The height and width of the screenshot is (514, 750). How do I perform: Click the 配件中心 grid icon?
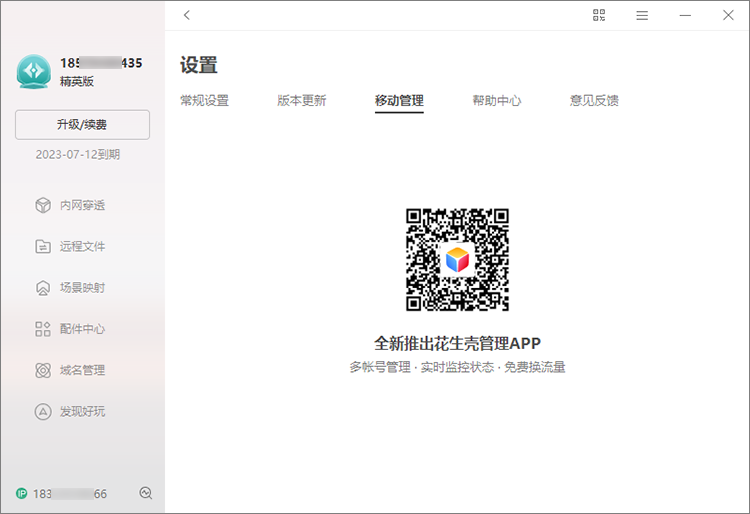pyautogui.click(x=43, y=329)
